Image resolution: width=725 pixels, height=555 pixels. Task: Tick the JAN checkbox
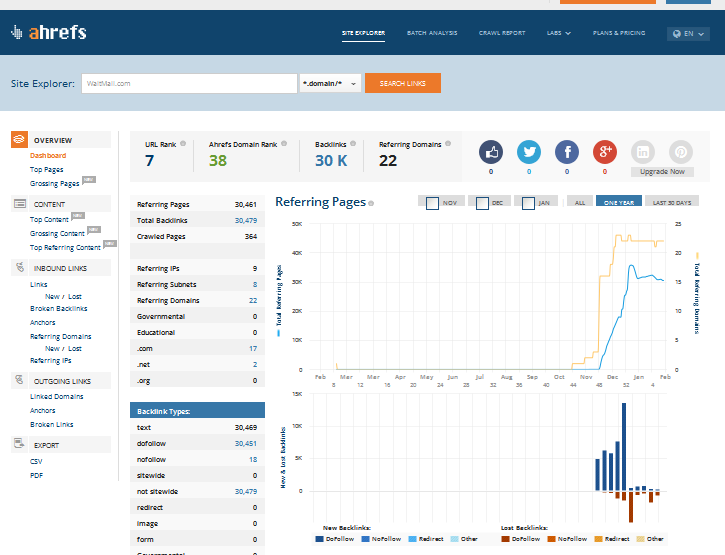pyautogui.click(x=528, y=203)
